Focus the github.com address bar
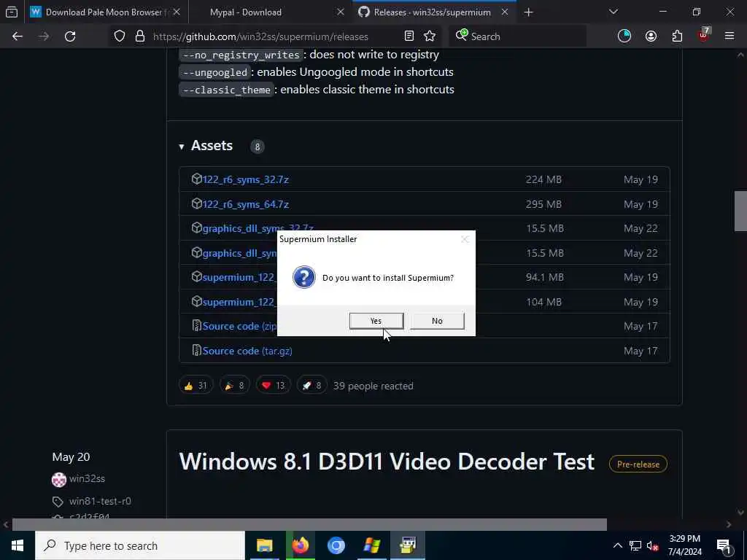Viewport: 747px width, 560px height. (x=260, y=36)
